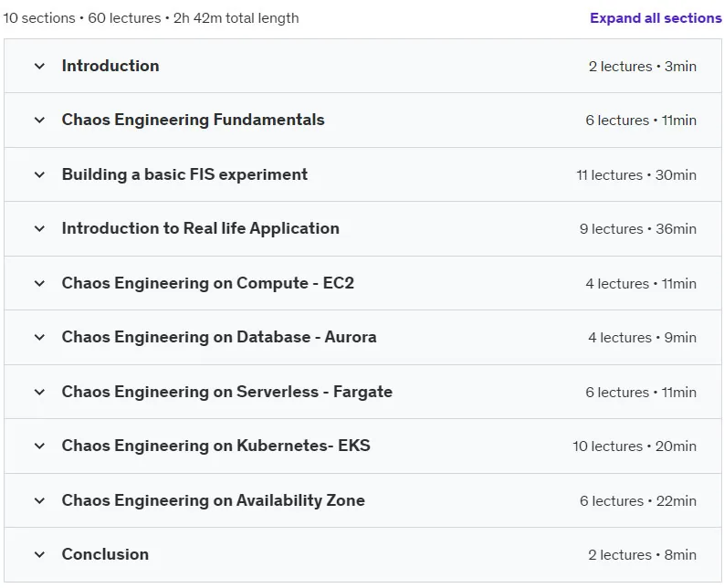Select Chaos Engineering Fundamentals heading
Viewport: 724px width, 588px height.
coord(193,120)
